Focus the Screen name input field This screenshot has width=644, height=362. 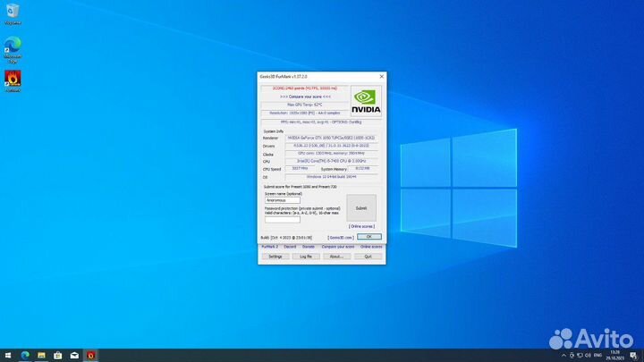coord(282,200)
